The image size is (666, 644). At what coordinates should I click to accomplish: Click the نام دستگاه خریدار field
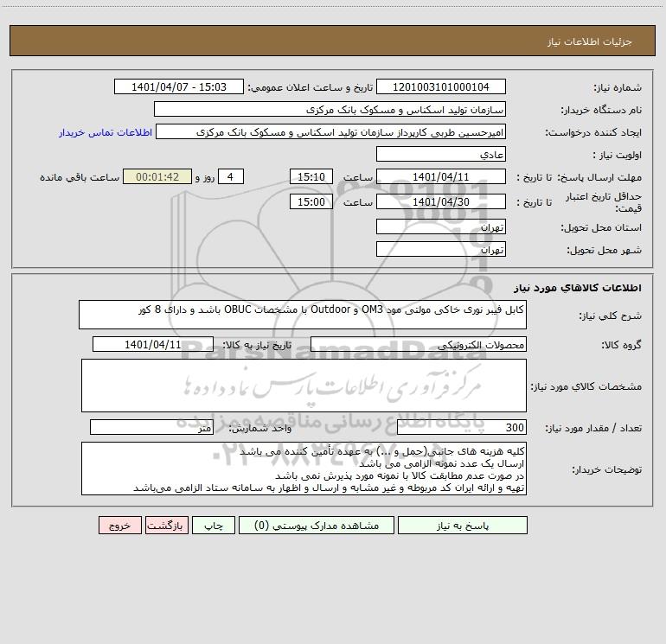330,109
